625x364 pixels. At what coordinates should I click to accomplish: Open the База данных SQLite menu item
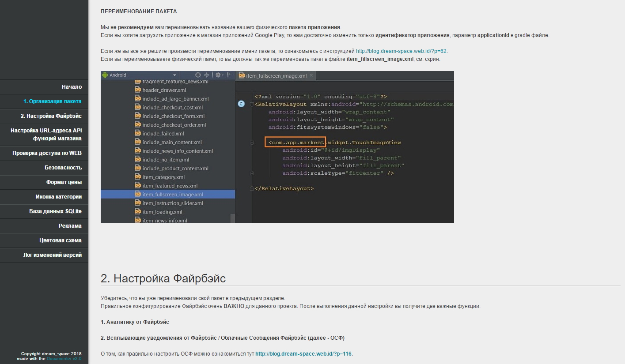pos(56,211)
